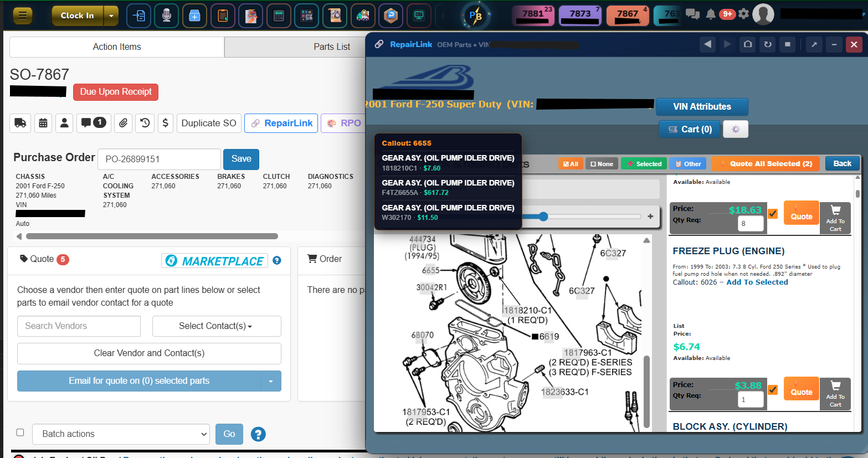This screenshot has width=868, height=458.
Task: Click the user profile avatar
Action: 763,14
